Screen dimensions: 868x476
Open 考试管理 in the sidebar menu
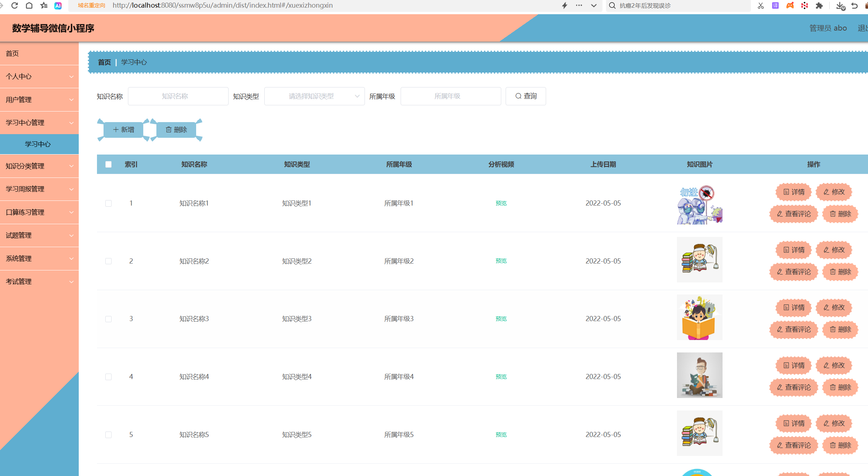39,281
